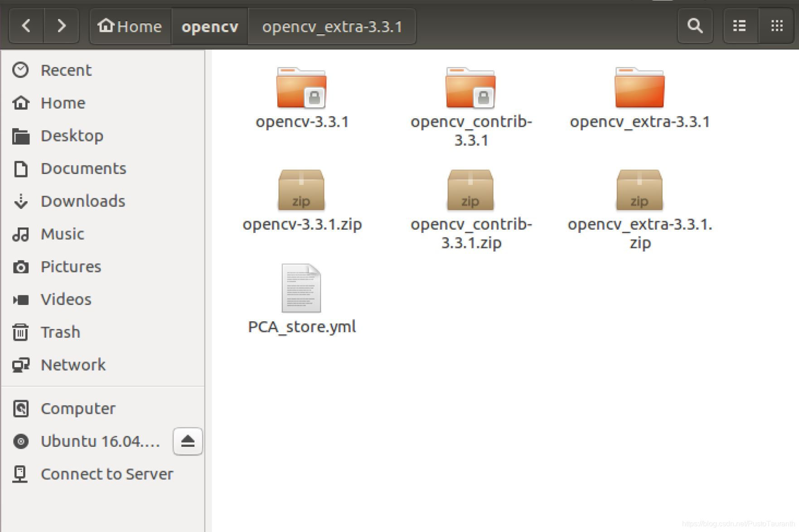This screenshot has height=532, width=799.
Task: Select the Ubuntu 16.04 drive entry
Action: 99,440
